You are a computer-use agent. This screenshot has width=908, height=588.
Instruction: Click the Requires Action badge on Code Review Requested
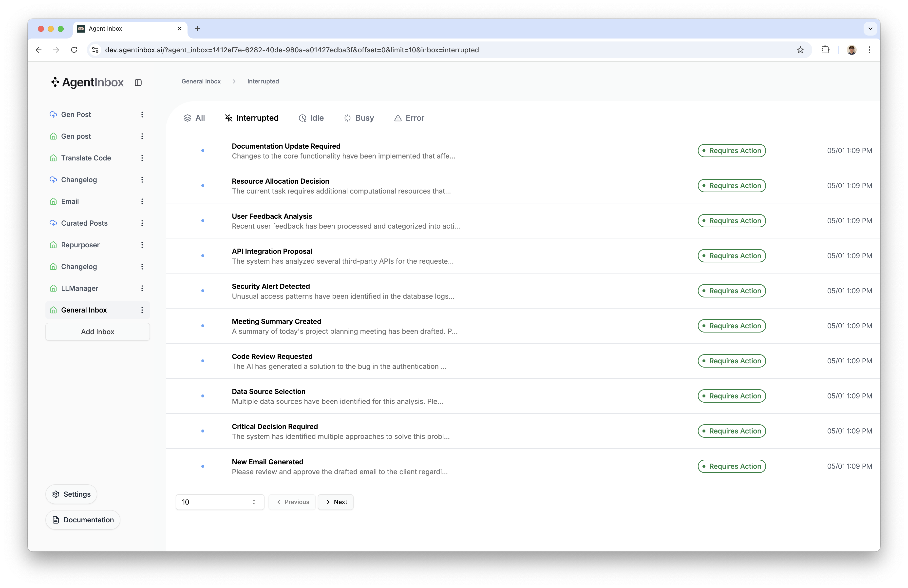coord(731,361)
